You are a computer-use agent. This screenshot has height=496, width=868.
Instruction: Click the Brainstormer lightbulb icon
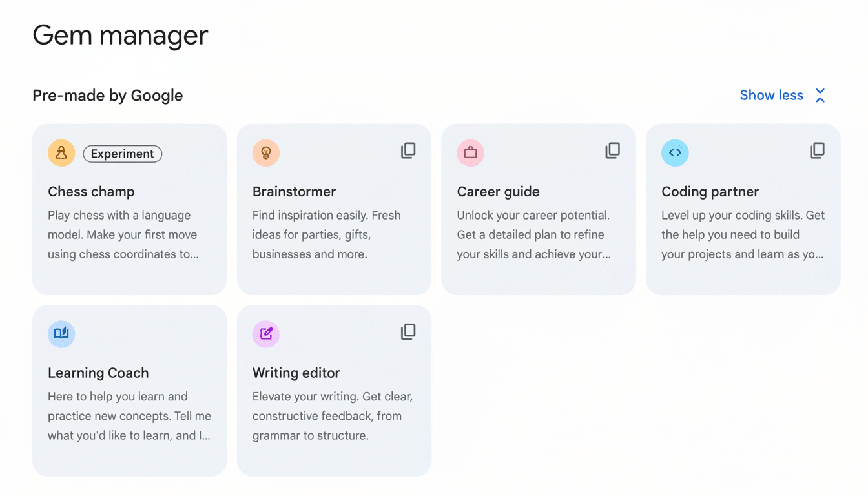[x=265, y=152]
